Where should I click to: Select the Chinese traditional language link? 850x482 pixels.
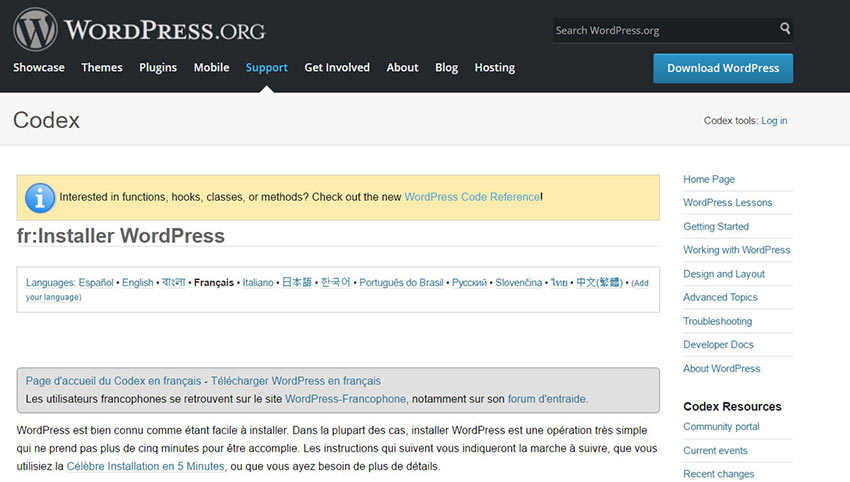[600, 282]
